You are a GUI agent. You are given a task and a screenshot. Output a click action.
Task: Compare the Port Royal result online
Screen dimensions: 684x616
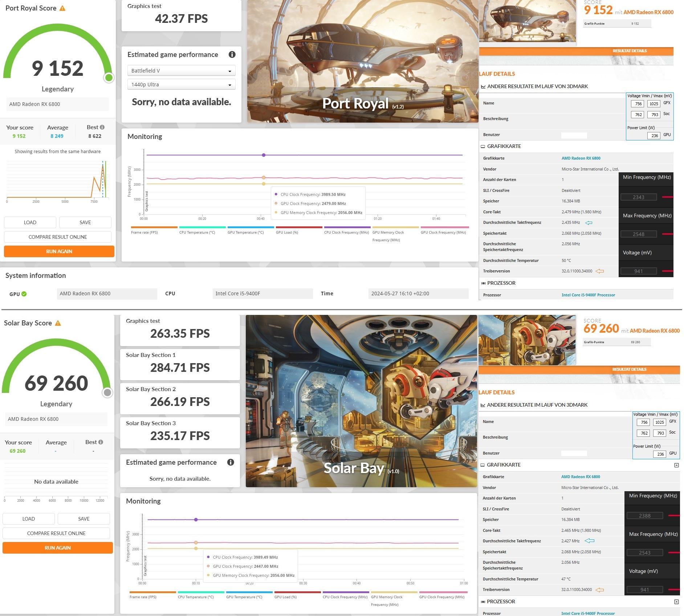[58, 237]
